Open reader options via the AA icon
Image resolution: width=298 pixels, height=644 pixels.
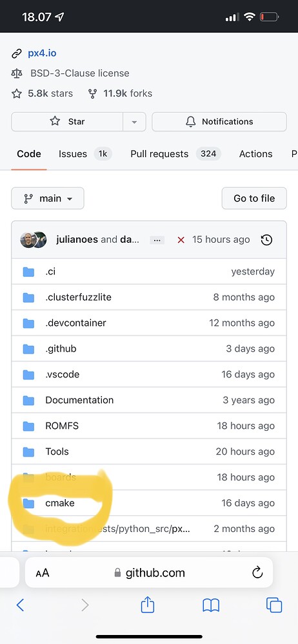[x=43, y=573]
